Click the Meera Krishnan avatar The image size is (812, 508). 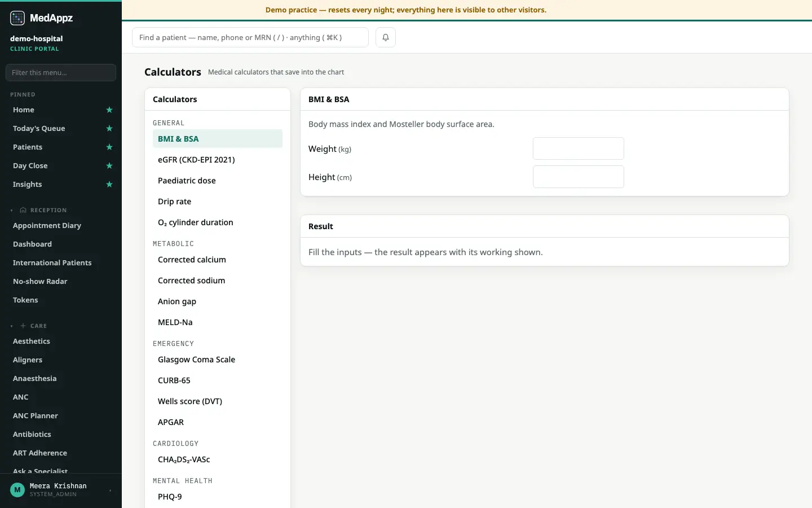pyautogui.click(x=17, y=490)
